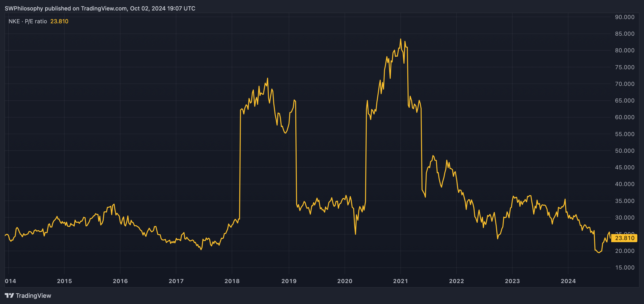644x304 pixels.
Task: Click the 70.000 price scale label
Action: 624,84
